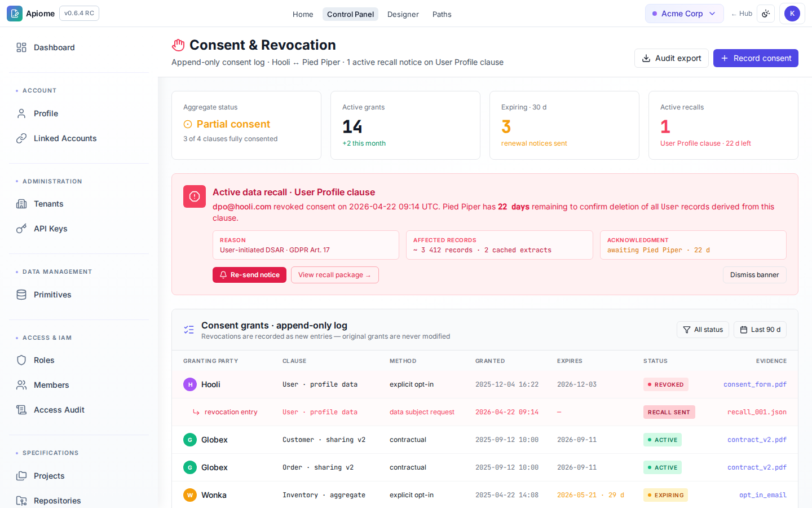Screen dimensions: 812x508
Task: Click the Members people icon
Action: (21, 385)
